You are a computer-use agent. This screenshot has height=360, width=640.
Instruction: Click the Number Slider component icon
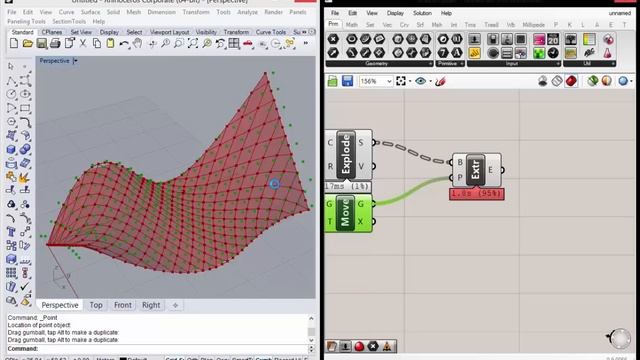coord(474,39)
